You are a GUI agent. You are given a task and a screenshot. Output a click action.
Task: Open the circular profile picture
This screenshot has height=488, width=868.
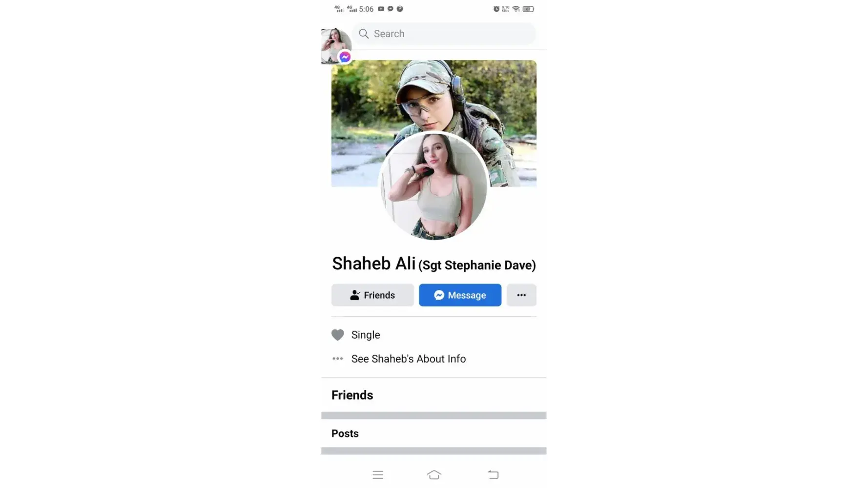pyautogui.click(x=434, y=186)
